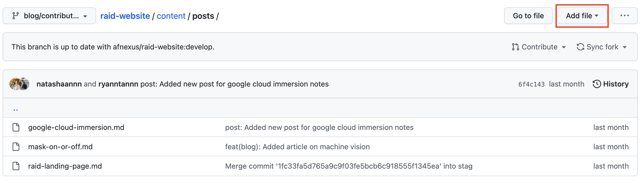The image size is (644, 183).
Task: Click the git branch icon
Action: (x=15, y=16)
